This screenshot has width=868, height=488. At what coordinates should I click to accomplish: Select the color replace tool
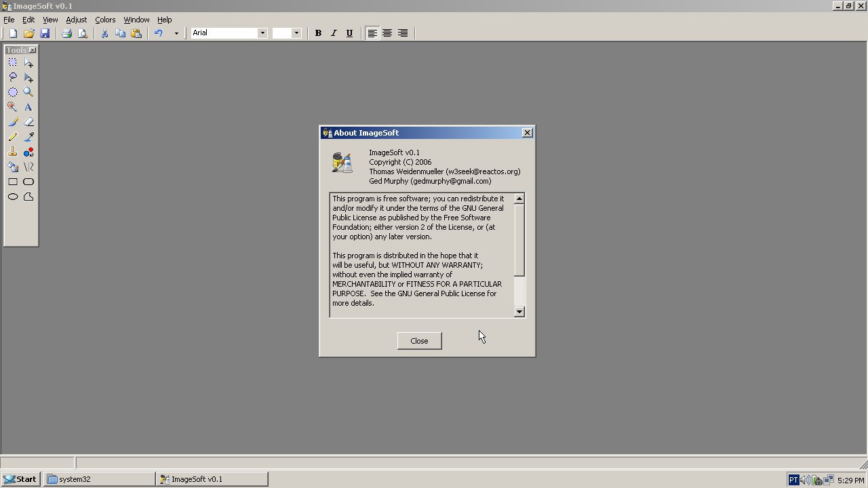[x=28, y=152]
